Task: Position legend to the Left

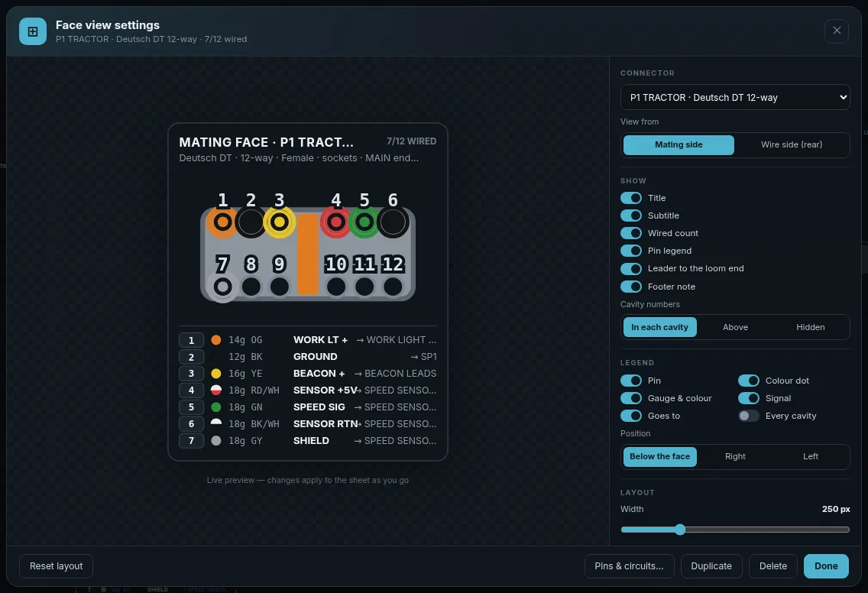Action: point(811,457)
